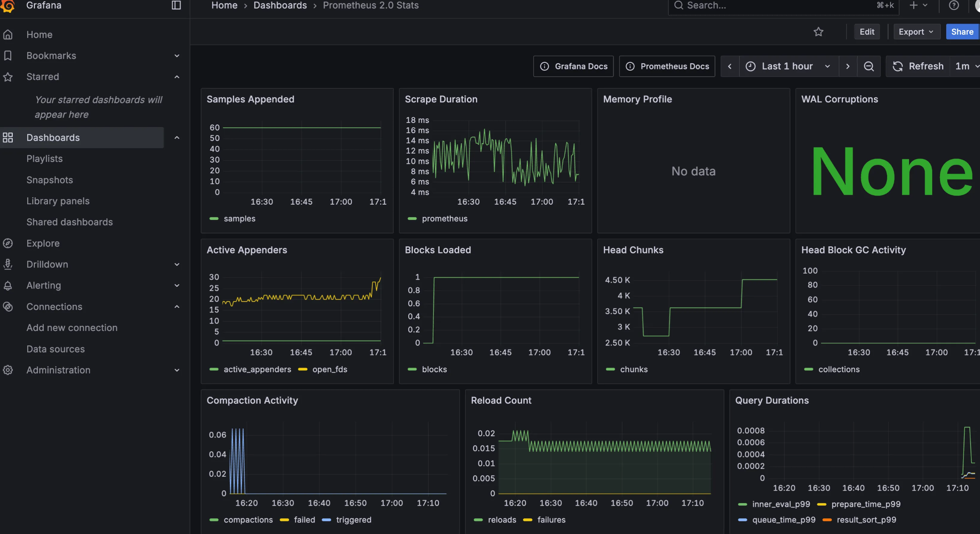Toggle failures series in Reload Count legend
980x534 pixels.
coord(551,520)
